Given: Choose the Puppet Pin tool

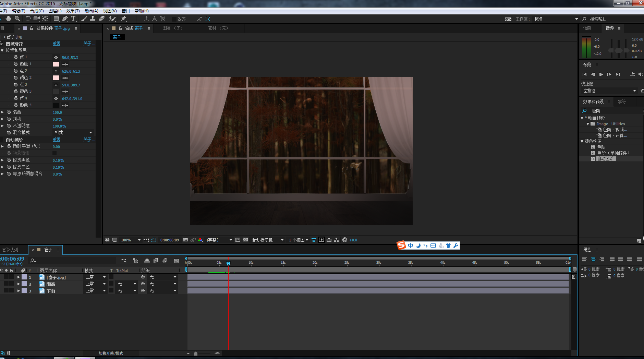Looking at the screenshot, I should click(x=124, y=19).
